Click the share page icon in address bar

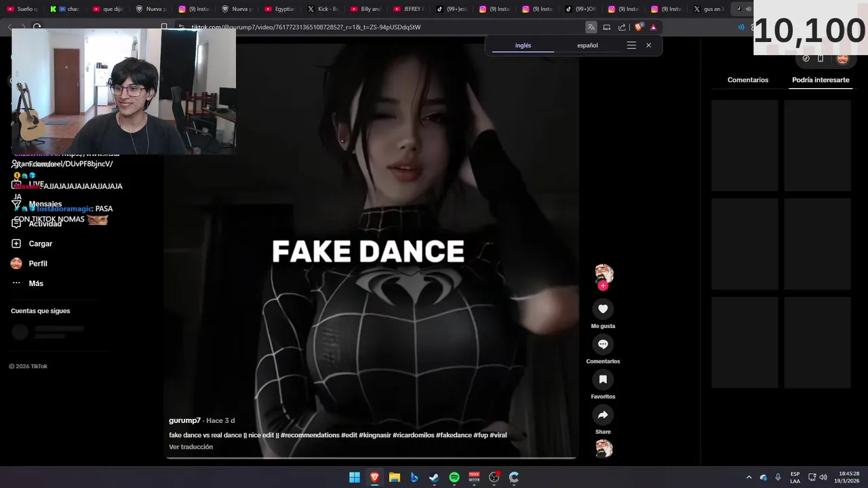tap(622, 27)
